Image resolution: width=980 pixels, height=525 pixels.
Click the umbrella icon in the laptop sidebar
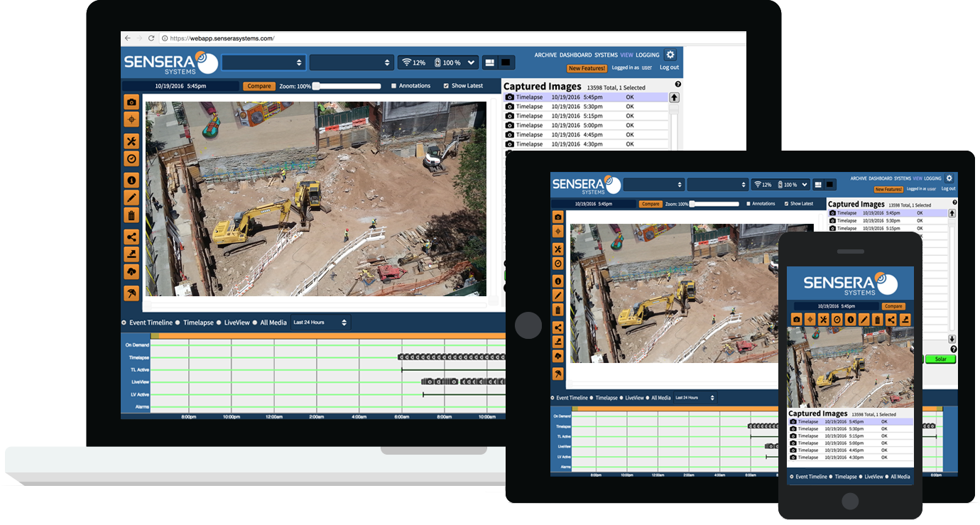[x=131, y=293]
